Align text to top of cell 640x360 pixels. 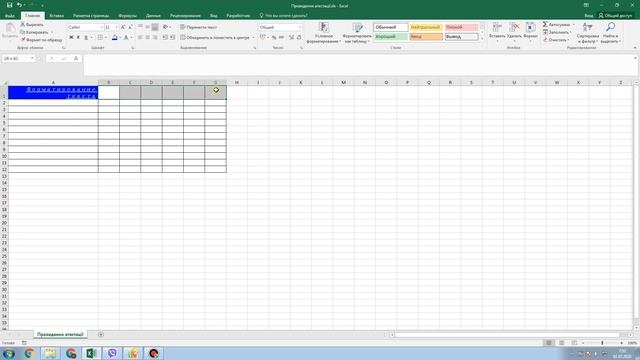(x=140, y=27)
